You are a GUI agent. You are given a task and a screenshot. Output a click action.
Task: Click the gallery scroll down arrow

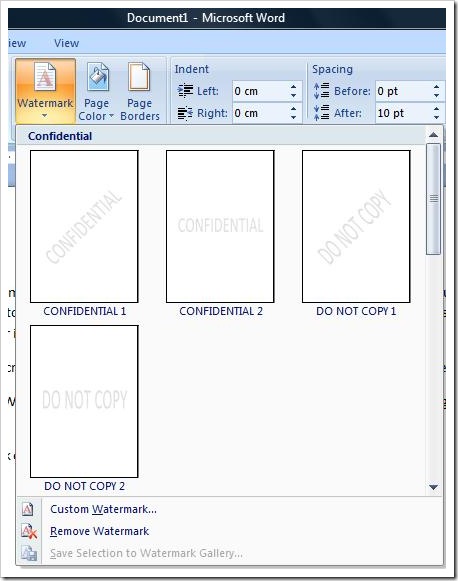tap(433, 487)
